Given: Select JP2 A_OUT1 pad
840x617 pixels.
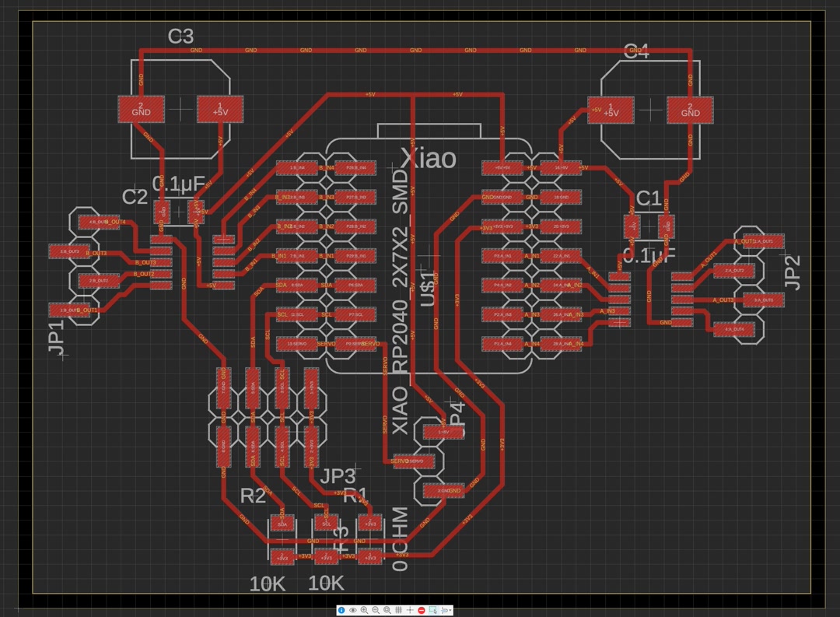Looking at the screenshot, I should 764,241.
